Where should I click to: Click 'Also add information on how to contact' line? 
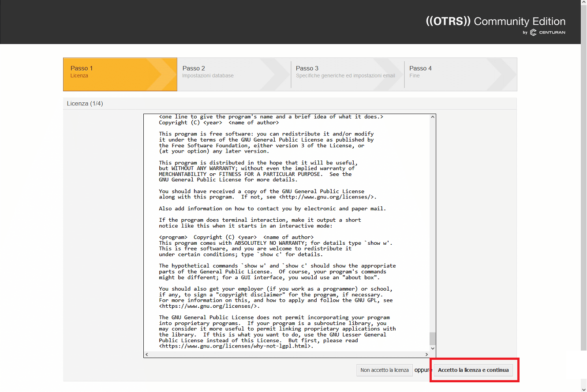click(x=273, y=209)
